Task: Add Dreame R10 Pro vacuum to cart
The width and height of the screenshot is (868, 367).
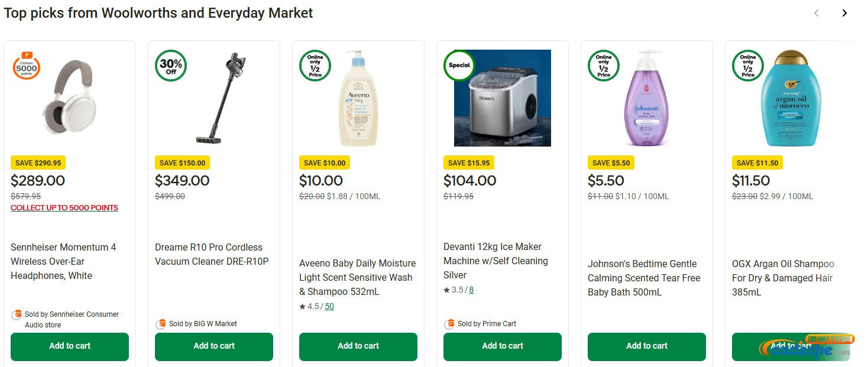Action: pos(214,346)
